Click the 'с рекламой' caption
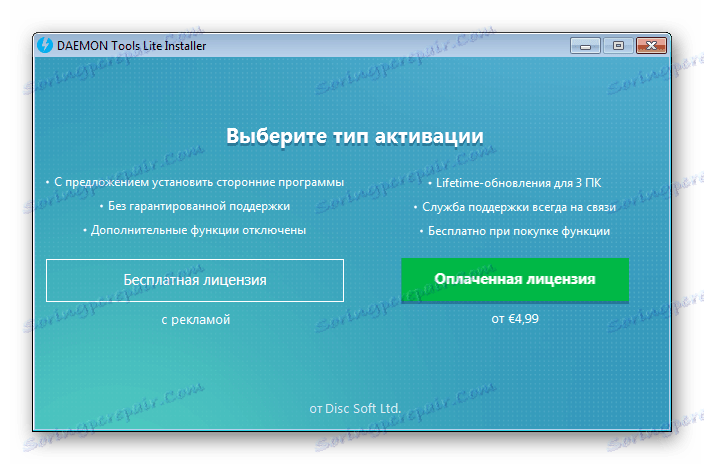704x464 pixels. point(196,320)
